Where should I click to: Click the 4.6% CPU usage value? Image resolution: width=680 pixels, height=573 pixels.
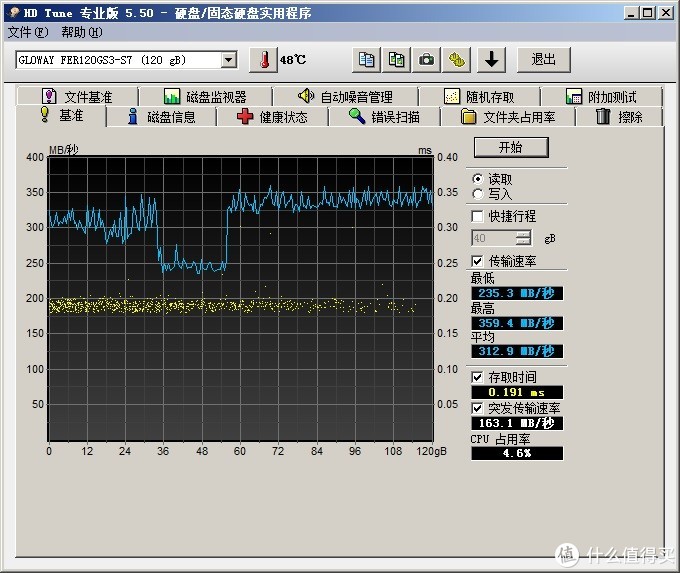click(x=517, y=453)
